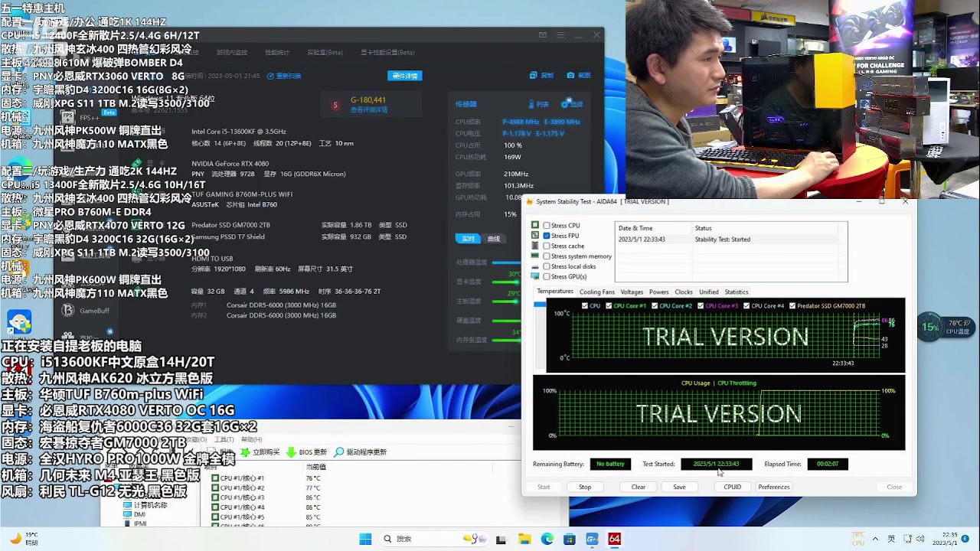Viewport: 980px width, 551px height.
Task: Click 复制 to copy hardware info
Action: coord(542,76)
